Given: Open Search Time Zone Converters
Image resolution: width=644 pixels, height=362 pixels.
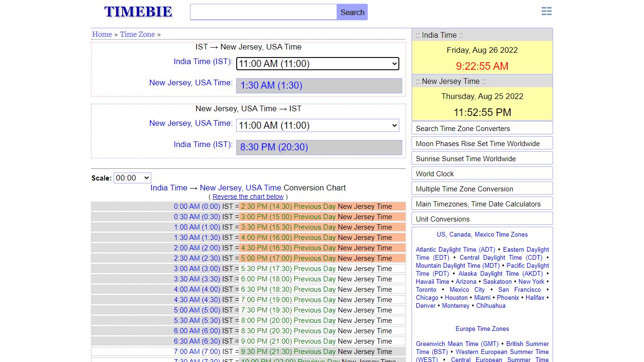Looking at the screenshot, I should coord(482,128).
